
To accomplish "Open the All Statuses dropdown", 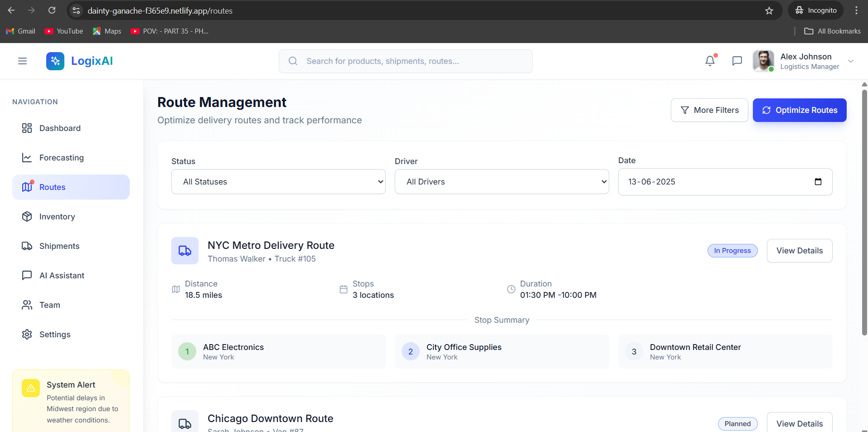I will tap(278, 182).
